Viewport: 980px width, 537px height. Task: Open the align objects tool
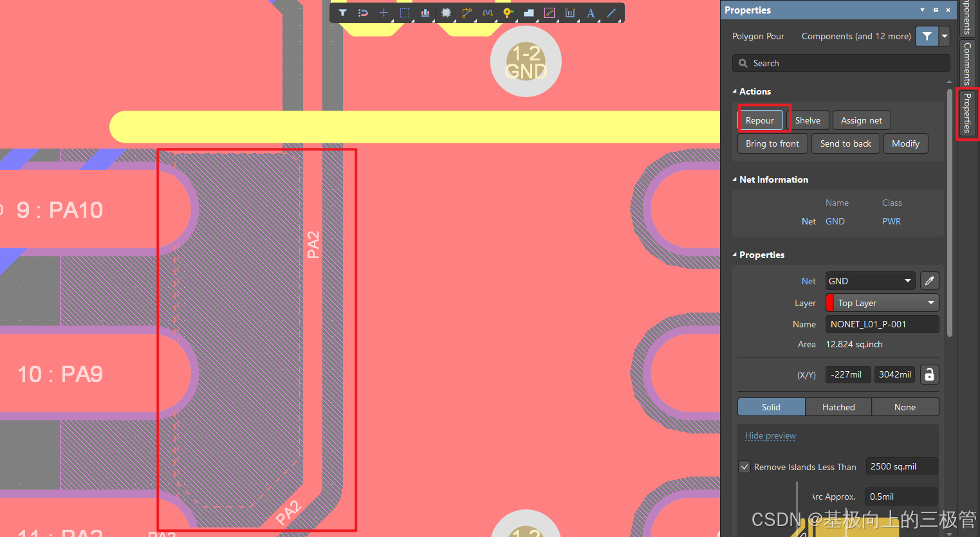425,13
